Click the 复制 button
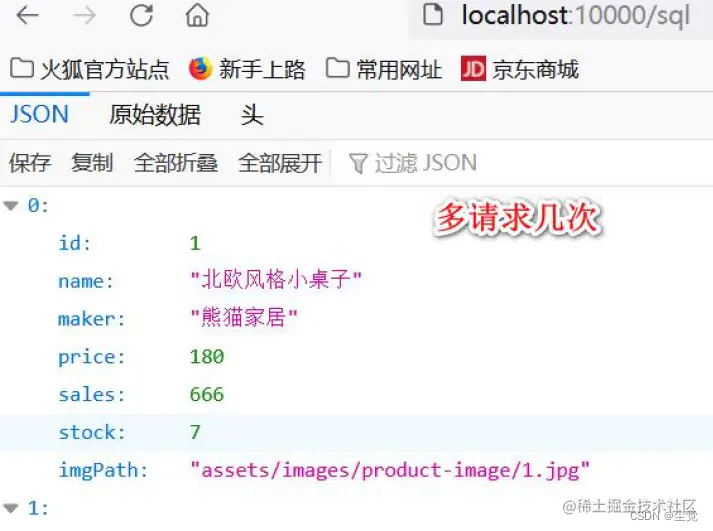The image size is (713, 531). (x=92, y=163)
